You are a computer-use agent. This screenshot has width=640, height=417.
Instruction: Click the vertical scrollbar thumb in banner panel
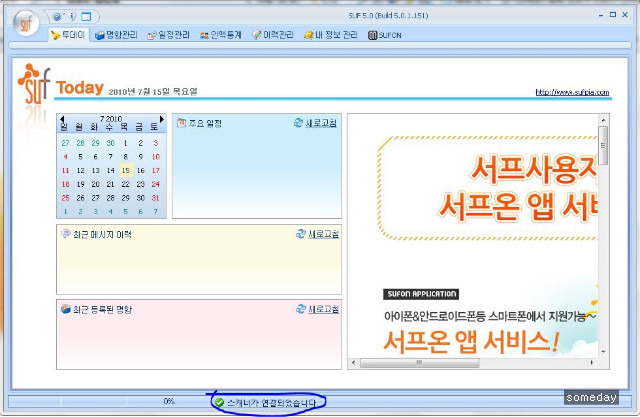coord(603,145)
